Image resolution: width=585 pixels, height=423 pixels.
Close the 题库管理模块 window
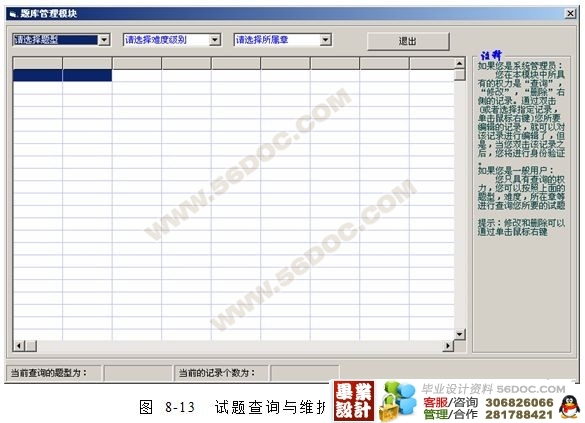(x=570, y=14)
